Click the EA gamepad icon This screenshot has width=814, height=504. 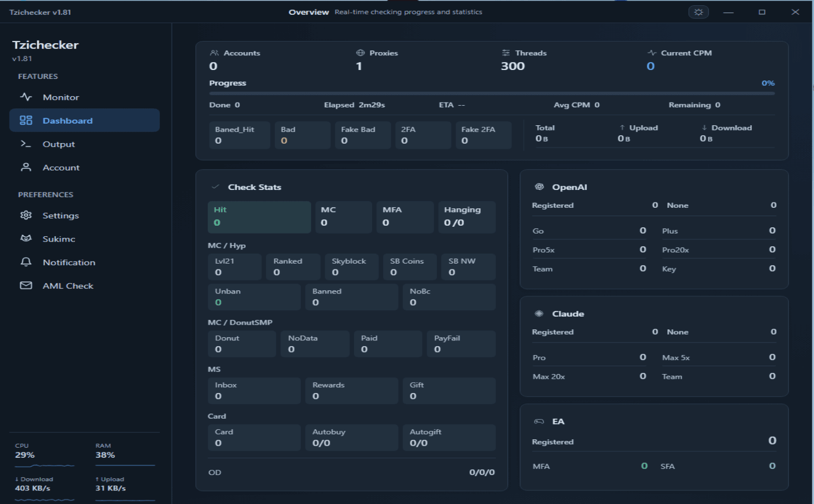click(x=539, y=421)
